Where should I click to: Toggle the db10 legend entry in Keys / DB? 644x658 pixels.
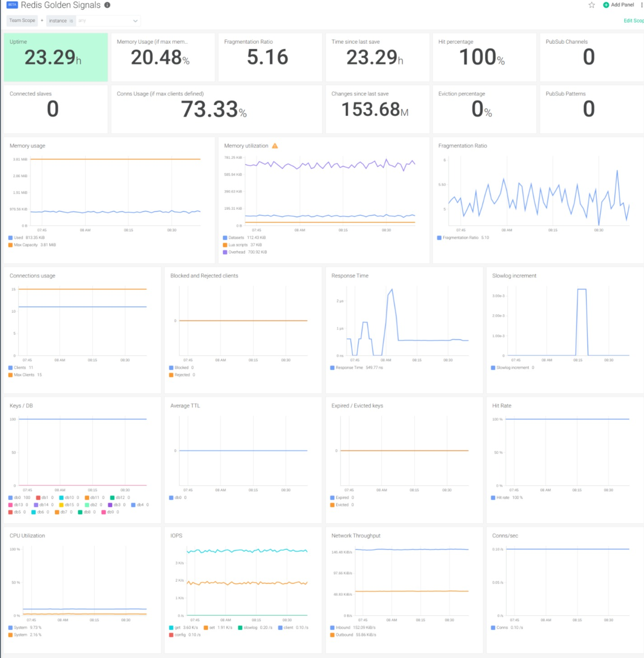click(x=69, y=497)
